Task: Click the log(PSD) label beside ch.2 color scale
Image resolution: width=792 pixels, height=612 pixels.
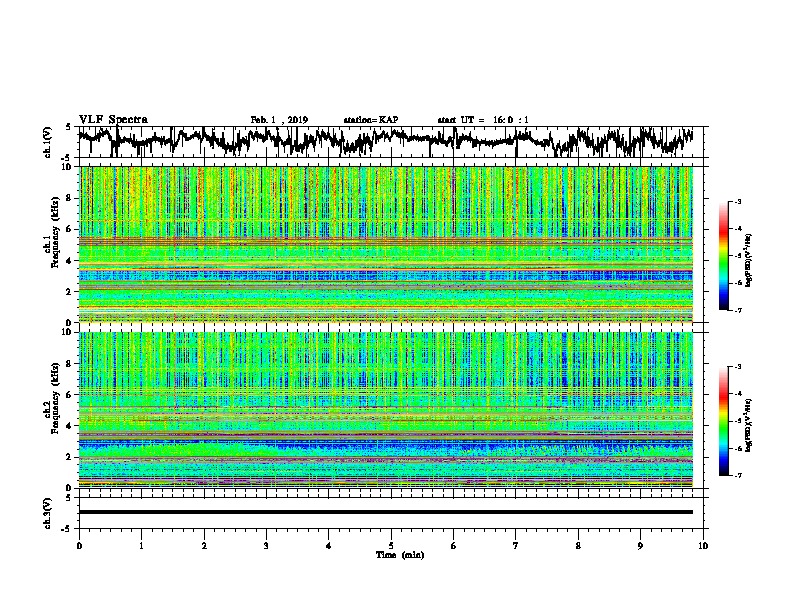Action: (749, 425)
